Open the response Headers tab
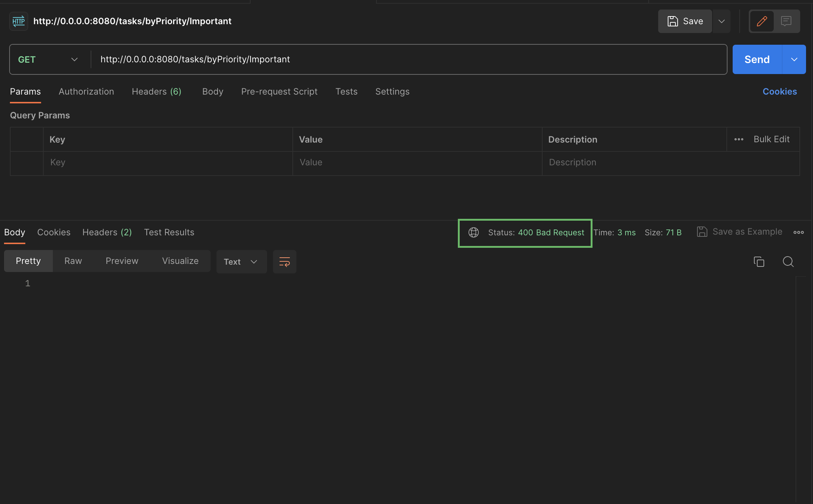 [x=106, y=232]
